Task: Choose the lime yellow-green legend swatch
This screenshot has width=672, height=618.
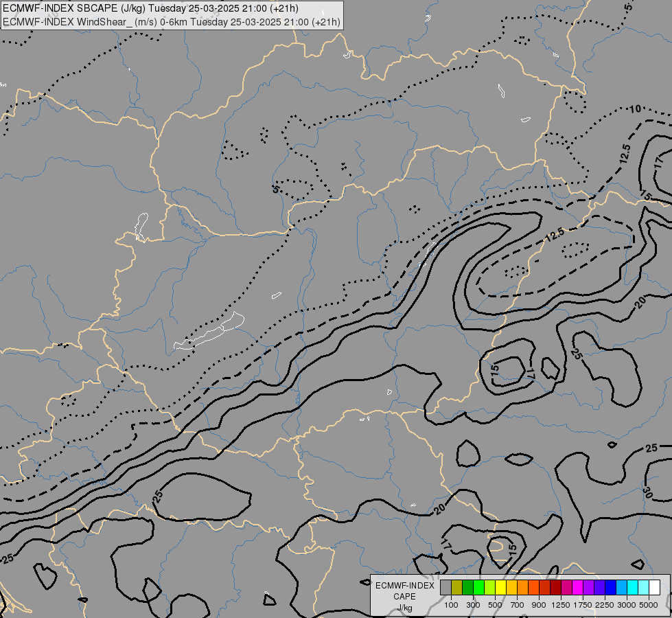Action: pos(490,587)
